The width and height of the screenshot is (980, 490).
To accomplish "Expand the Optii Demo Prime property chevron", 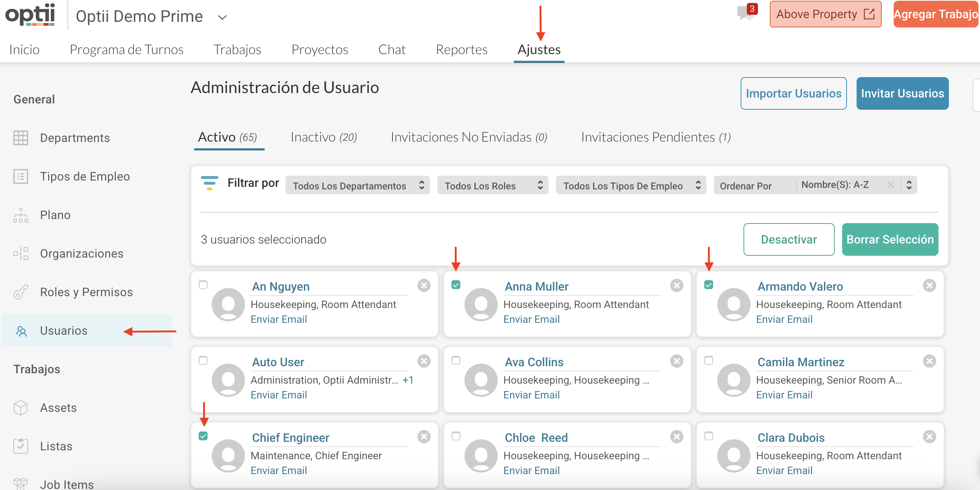I will (222, 17).
